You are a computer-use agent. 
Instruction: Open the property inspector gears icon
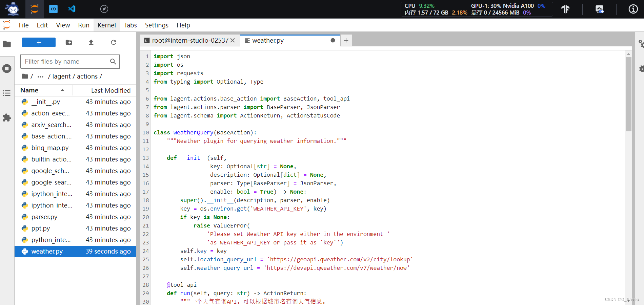coord(641,44)
